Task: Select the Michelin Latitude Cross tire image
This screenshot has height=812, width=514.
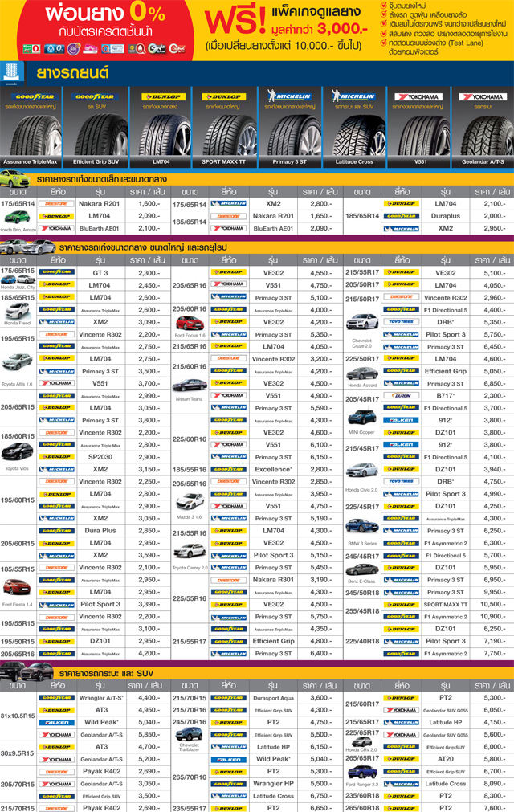Action: (353, 124)
